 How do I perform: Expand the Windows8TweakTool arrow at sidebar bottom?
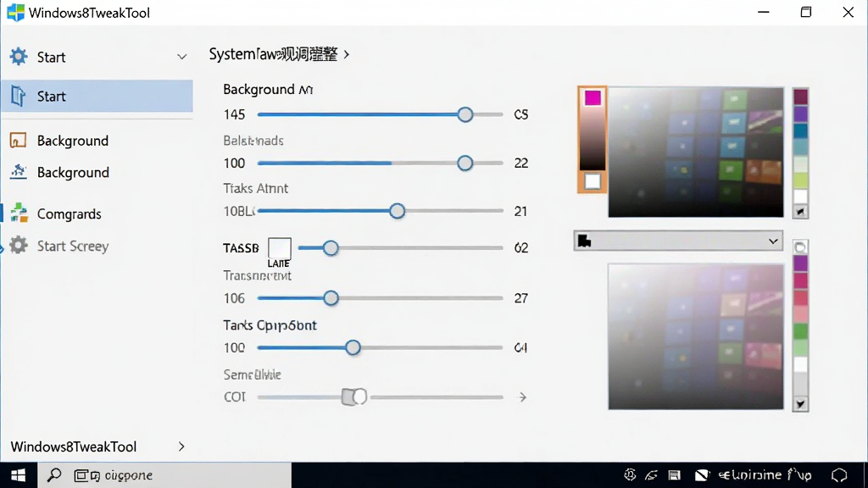click(181, 446)
